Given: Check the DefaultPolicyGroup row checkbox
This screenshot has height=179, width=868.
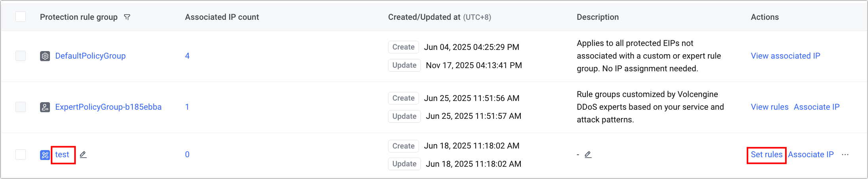Looking at the screenshot, I should pos(21,56).
